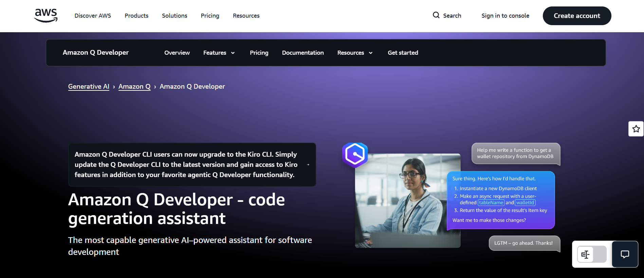Click Get started in the product bar
Viewport: 644px width, 278px height.
(403, 53)
